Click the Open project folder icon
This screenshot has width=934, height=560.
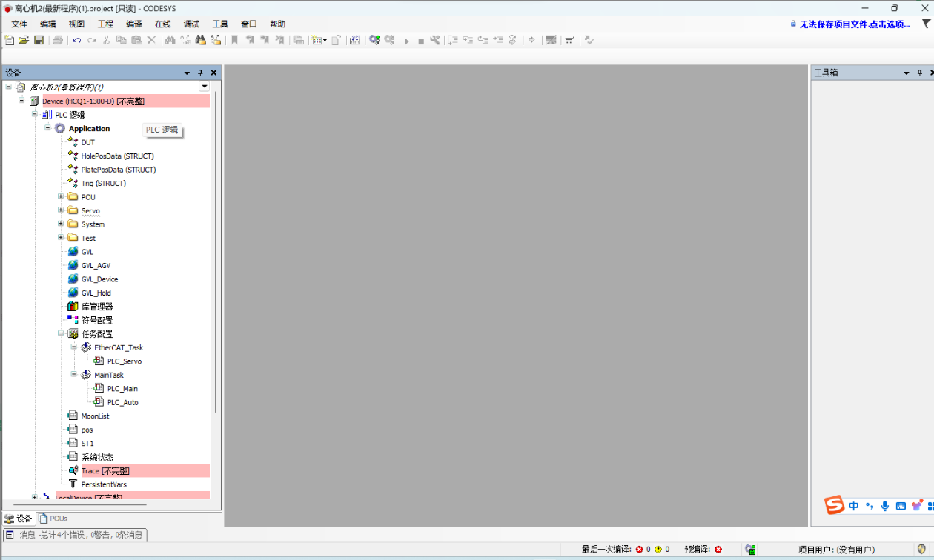pos(24,40)
